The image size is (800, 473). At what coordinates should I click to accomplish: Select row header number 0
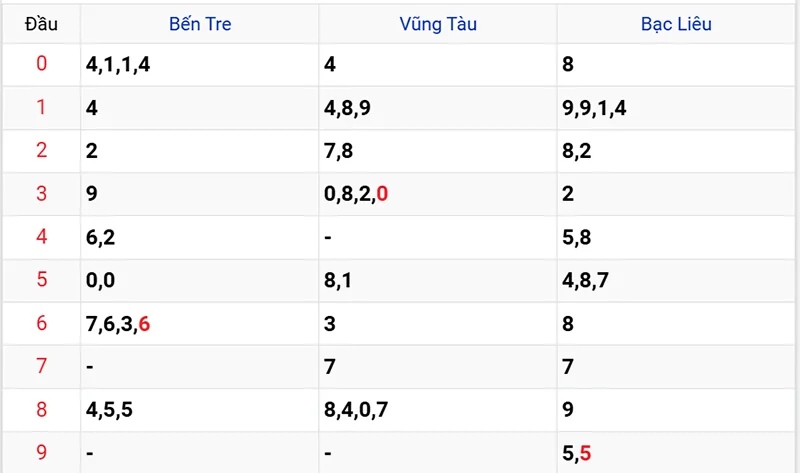[41, 65]
